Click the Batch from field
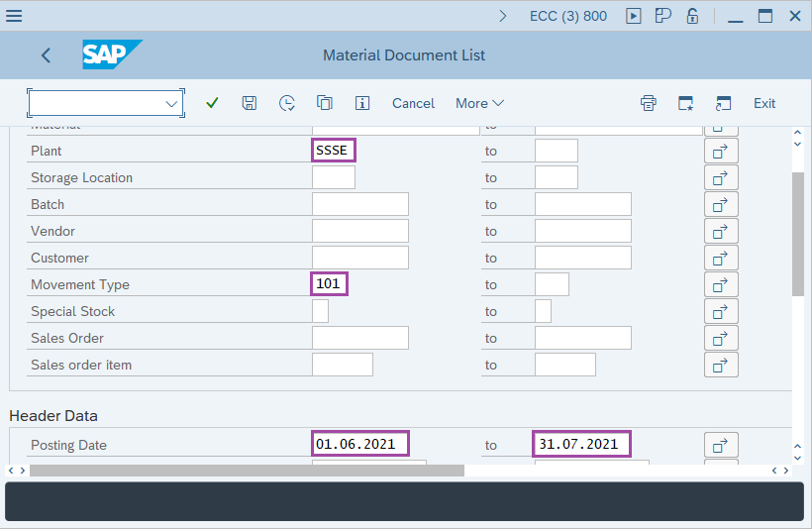812x529 pixels. pyautogui.click(x=359, y=204)
